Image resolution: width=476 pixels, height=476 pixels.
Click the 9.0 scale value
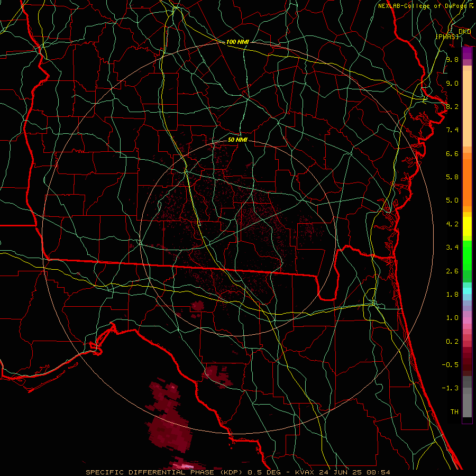tap(452, 83)
